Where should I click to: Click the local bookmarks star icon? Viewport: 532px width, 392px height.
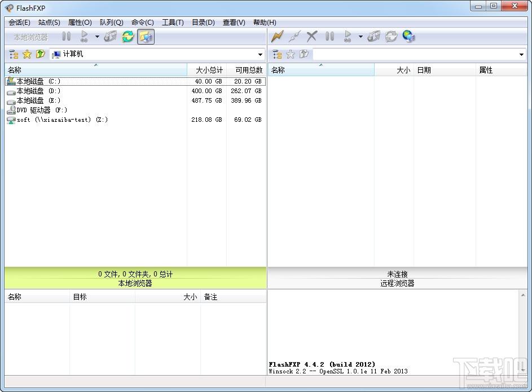27,54
